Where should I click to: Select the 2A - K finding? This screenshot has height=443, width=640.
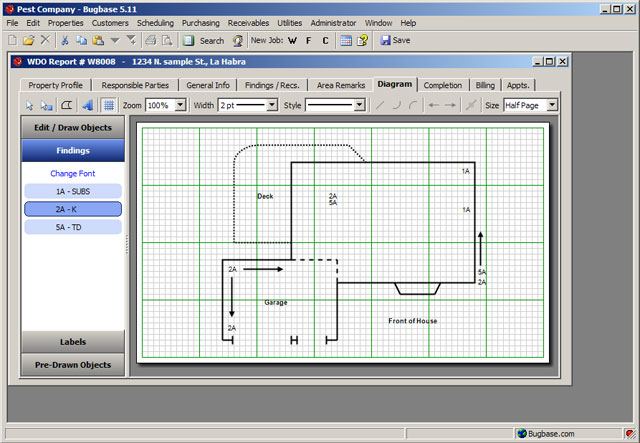coord(73,209)
